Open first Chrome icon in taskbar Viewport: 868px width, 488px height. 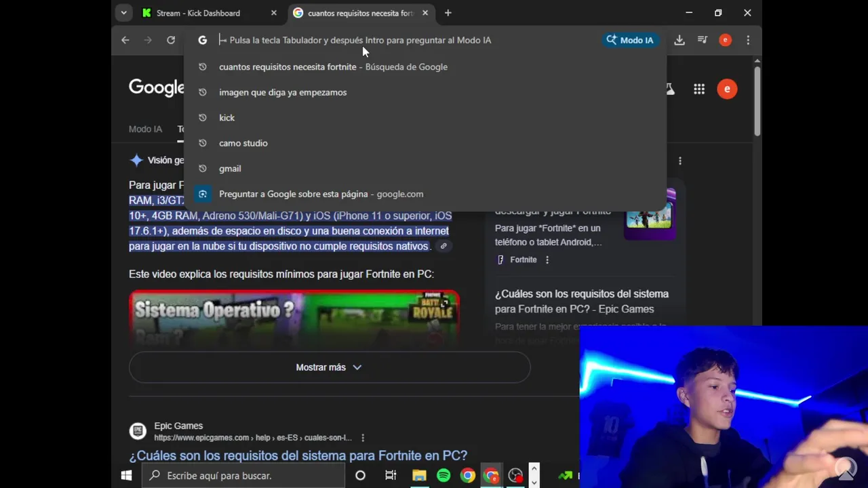[x=467, y=476]
